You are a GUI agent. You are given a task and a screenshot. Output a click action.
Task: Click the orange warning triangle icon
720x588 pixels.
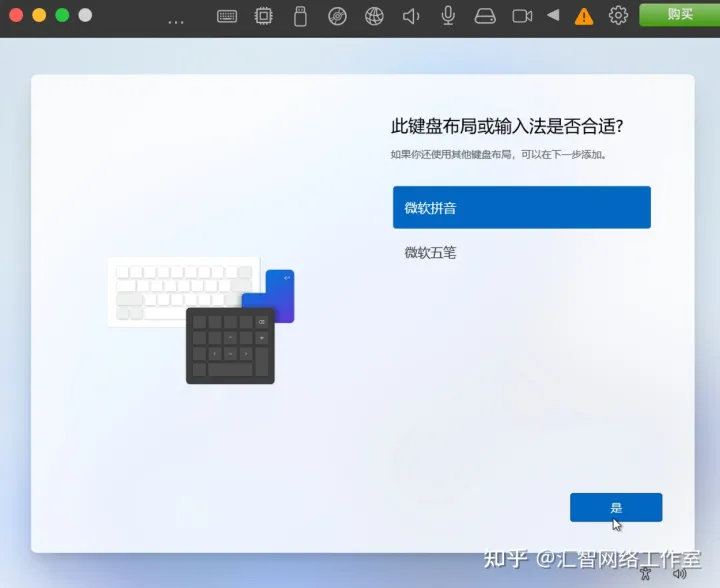[584, 17]
